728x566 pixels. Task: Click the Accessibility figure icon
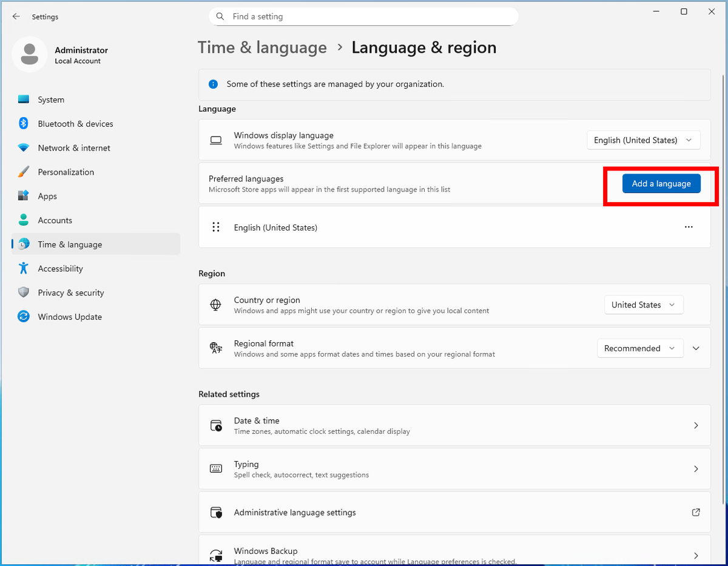[24, 269]
